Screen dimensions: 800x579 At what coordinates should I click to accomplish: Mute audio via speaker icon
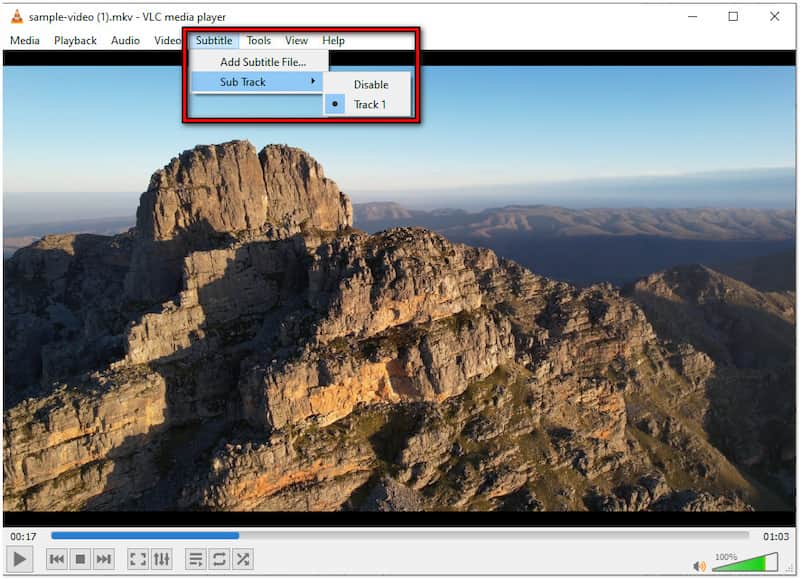(699, 566)
